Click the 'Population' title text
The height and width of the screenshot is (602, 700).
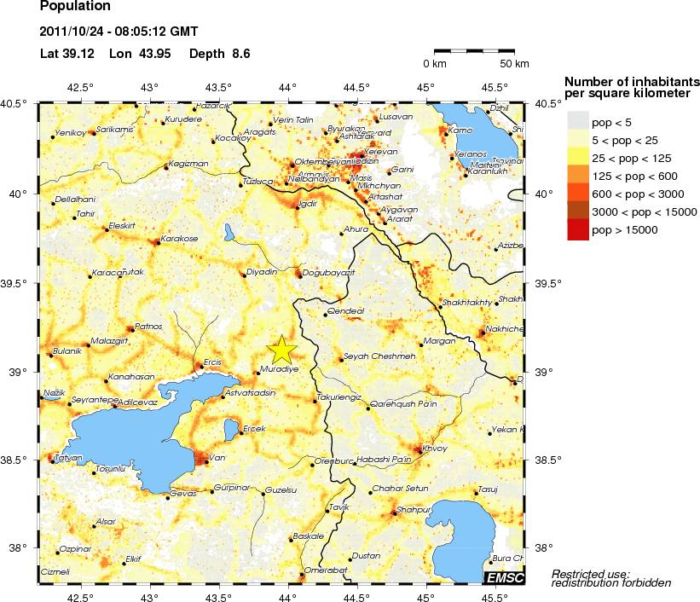75,7
